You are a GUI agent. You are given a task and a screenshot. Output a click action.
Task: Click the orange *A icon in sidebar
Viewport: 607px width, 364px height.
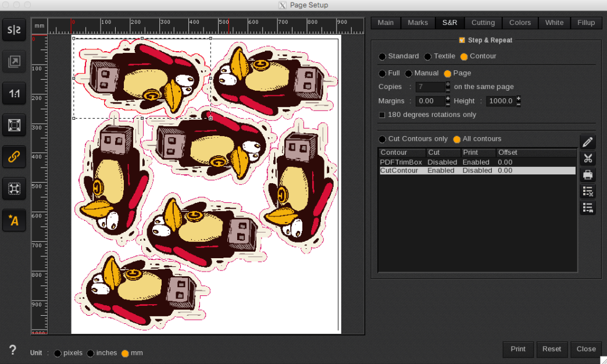click(14, 220)
